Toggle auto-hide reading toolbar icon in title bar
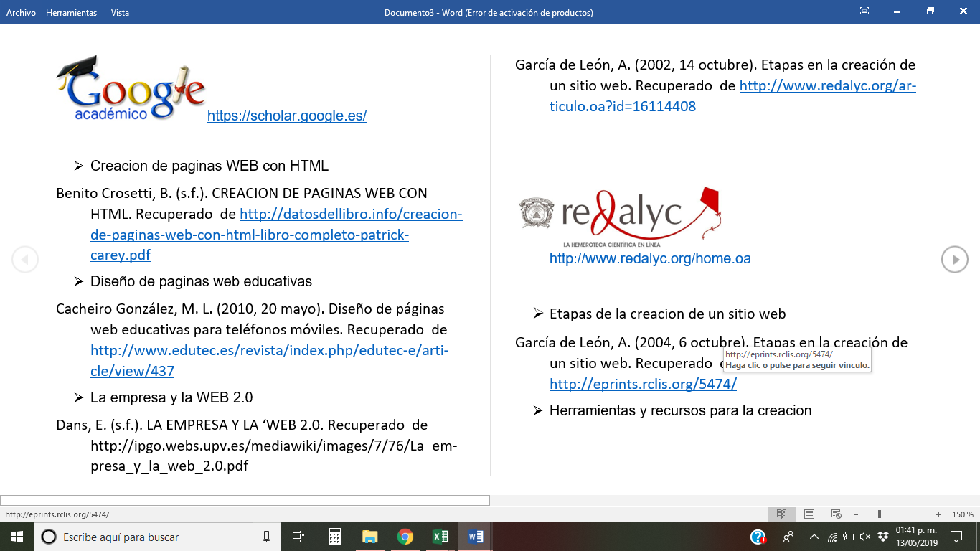The height and width of the screenshot is (551, 980). tap(864, 11)
